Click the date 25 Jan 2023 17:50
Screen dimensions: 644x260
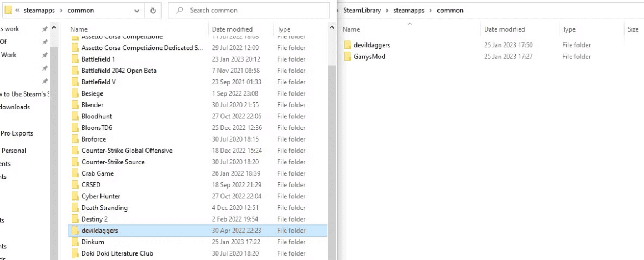(509, 45)
